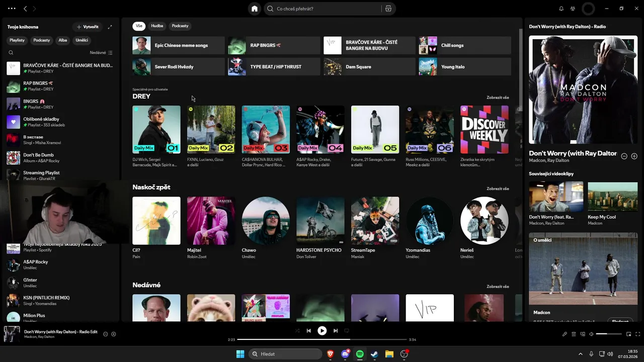Open the play queue icon
Image resolution: width=644 pixels, height=362 pixels.
coord(574,334)
